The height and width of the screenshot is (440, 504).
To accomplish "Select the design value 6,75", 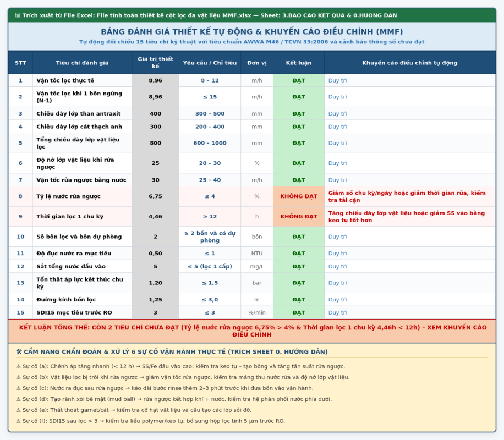I will coord(156,196).
